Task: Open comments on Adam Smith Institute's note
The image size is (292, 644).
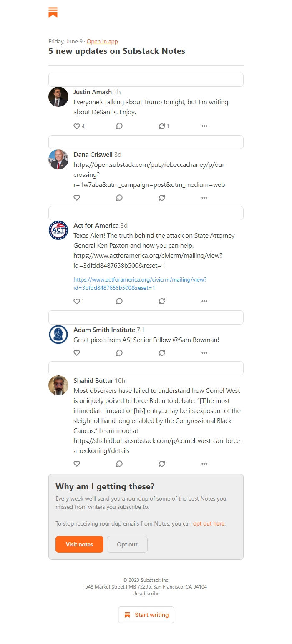Action: (119, 352)
